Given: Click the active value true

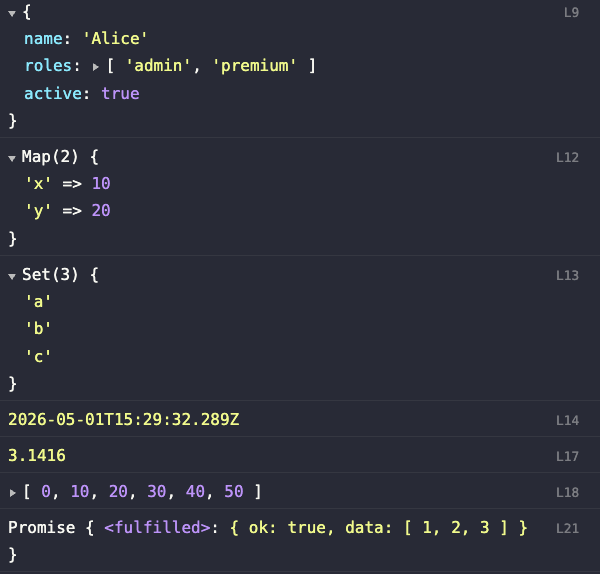Looking at the screenshot, I should coord(120,94).
